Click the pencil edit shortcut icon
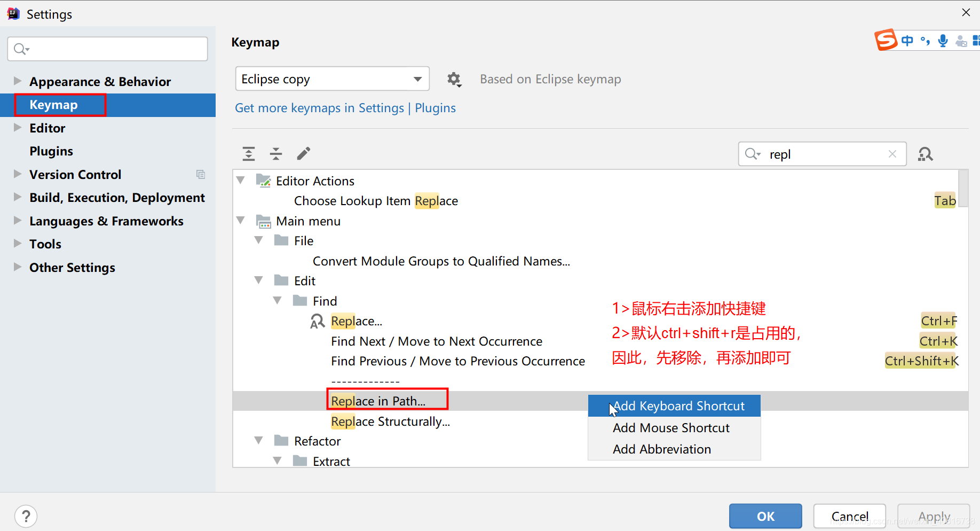980x531 pixels. [303, 154]
